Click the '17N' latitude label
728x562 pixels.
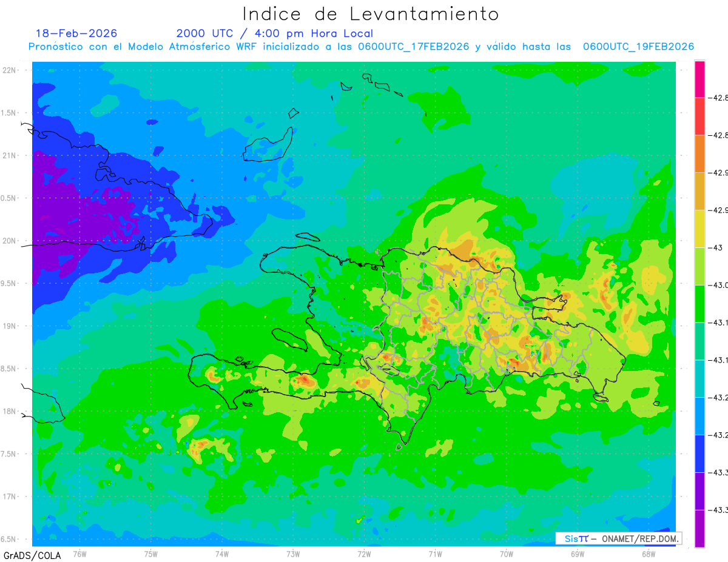coord(10,497)
